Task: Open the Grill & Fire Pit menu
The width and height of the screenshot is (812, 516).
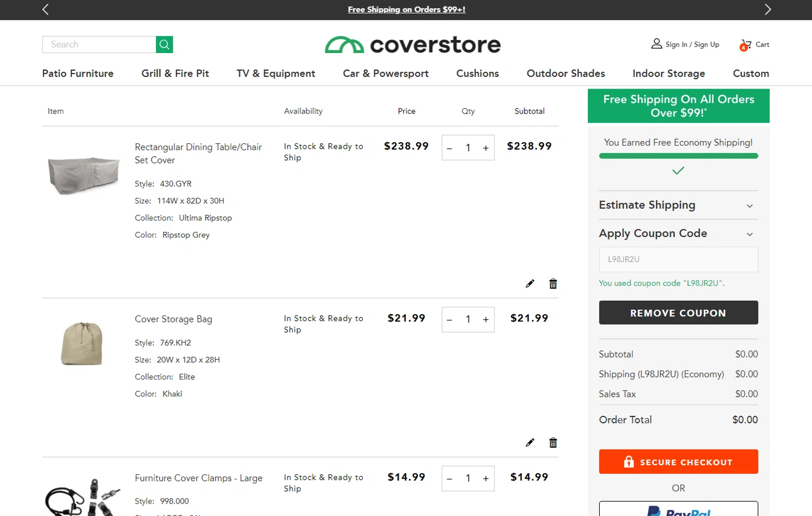Action: [175, 74]
